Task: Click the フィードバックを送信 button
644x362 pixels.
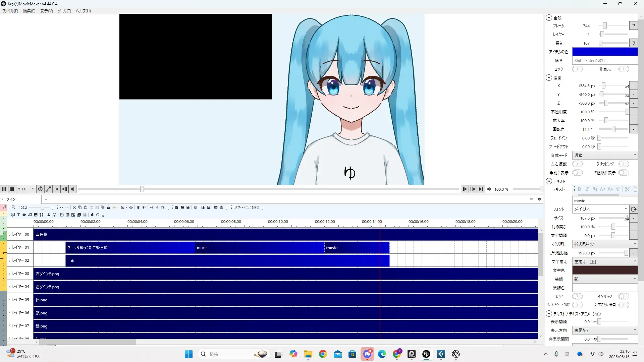Action: [247, 207]
